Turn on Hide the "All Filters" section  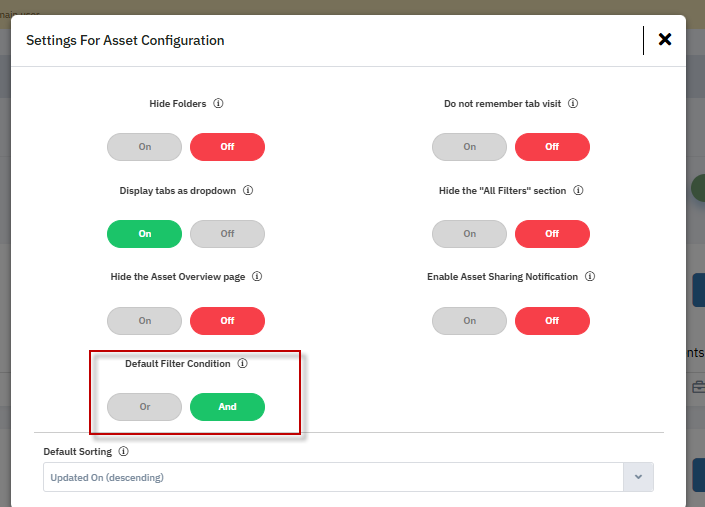[470, 234]
